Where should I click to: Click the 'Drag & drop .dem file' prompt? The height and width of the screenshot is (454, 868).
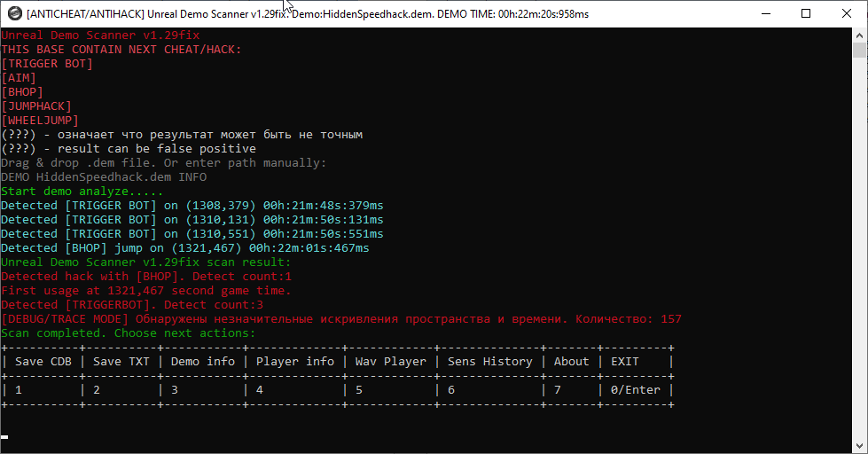pos(164,163)
